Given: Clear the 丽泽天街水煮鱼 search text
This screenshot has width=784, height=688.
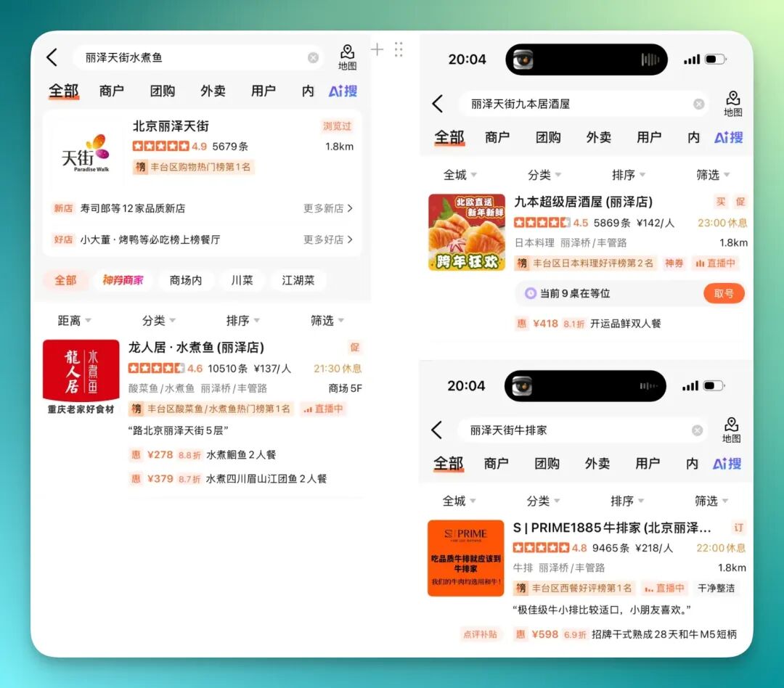Looking at the screenshot, I should (x=313, y=57).
